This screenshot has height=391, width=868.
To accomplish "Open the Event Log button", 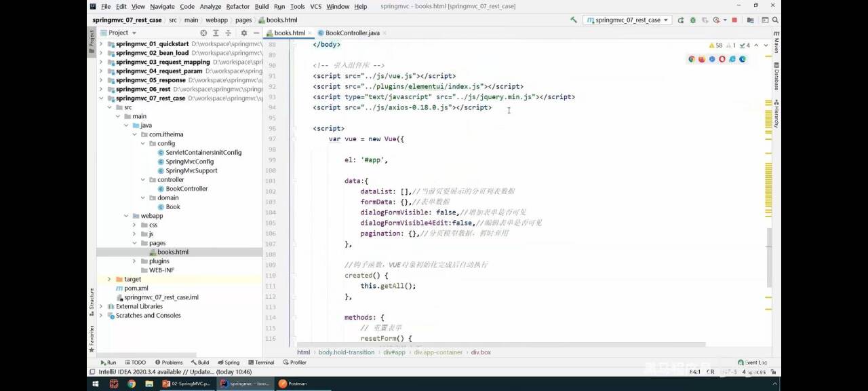I will [752, 362].
